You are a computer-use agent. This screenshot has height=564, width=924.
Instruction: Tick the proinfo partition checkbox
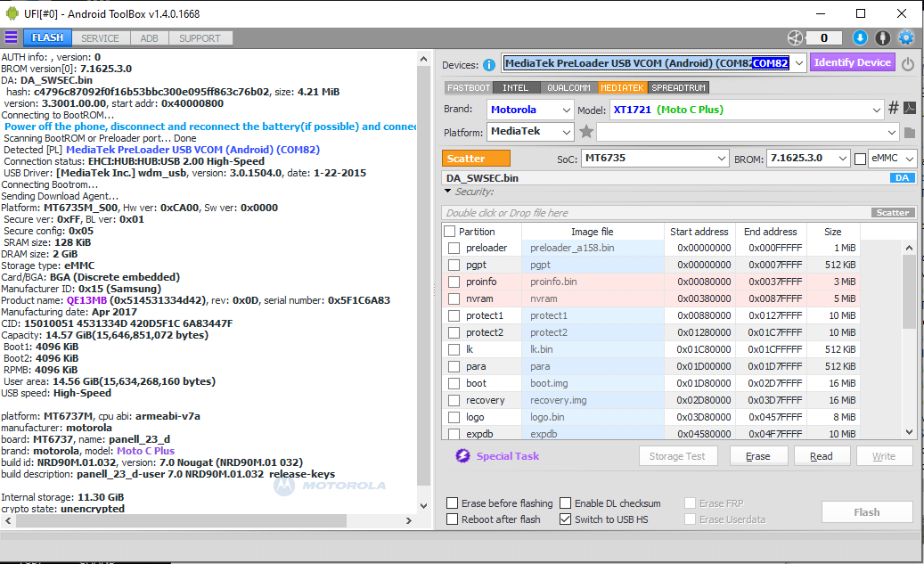point(454,282)
